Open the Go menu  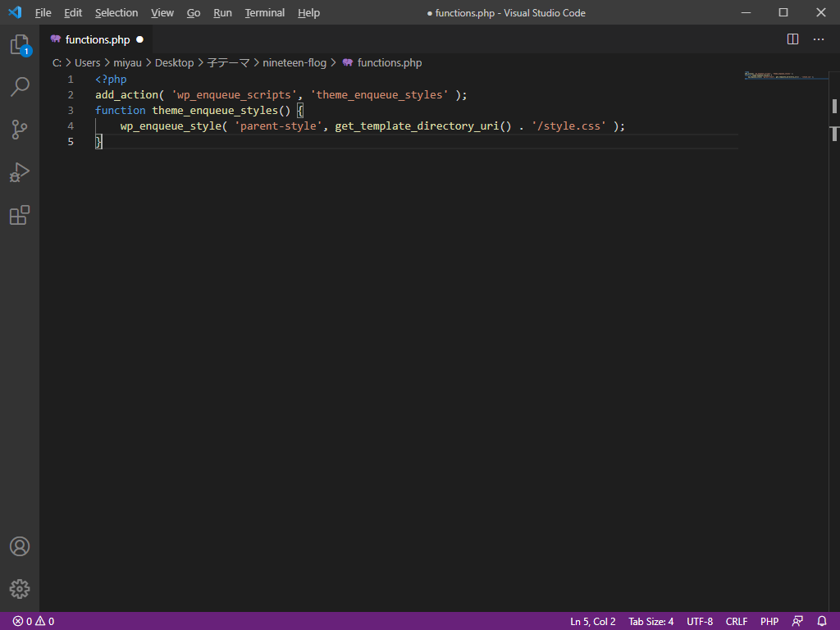[194, 13]
